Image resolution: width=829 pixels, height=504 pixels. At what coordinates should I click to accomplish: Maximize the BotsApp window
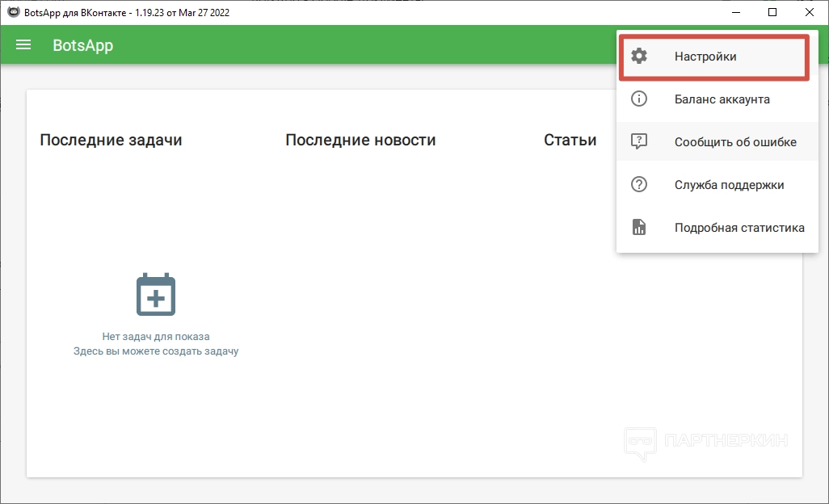point(772,12)
